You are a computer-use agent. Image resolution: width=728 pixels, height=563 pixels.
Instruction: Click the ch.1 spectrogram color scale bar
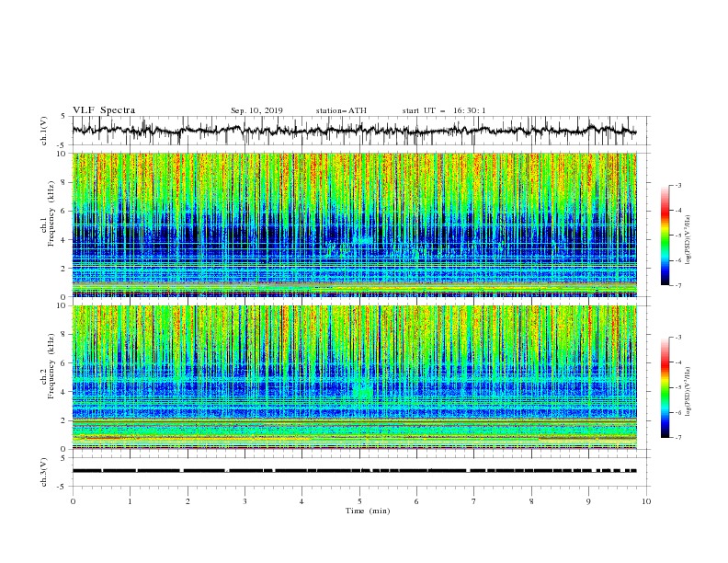[665, 236]
